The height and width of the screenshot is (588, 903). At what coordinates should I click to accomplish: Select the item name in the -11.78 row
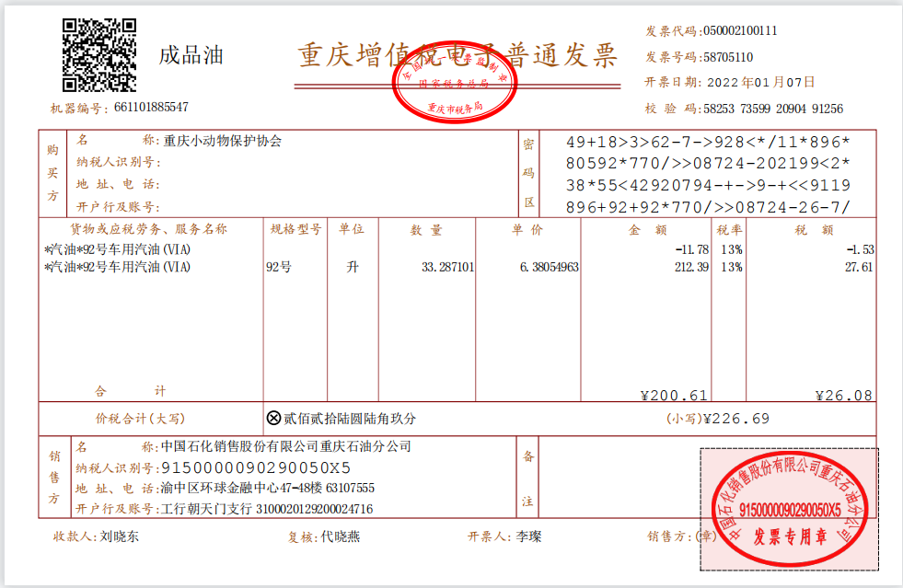pos(118,249)
